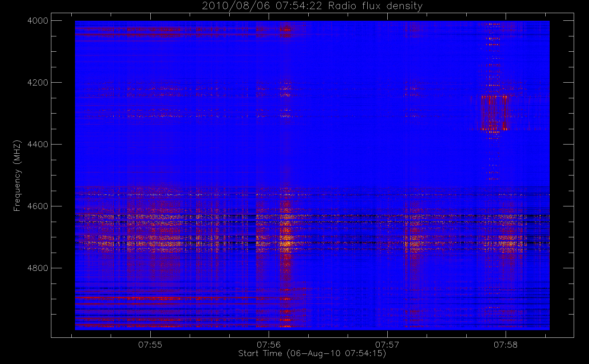Click the "Frequency (MHZ)" axis label
Viewport: 589px width, 364px height.
[x=17, y=175]
